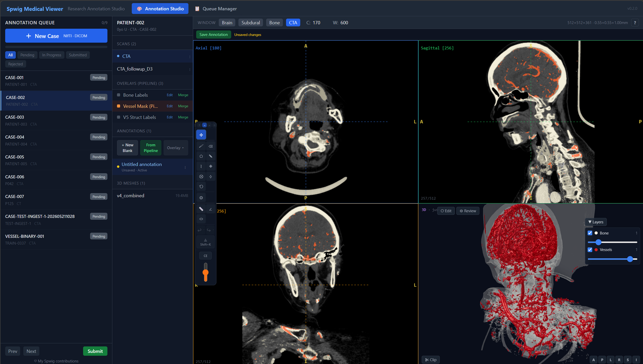Click the redo arrow in toolbar

coord(209,230)
